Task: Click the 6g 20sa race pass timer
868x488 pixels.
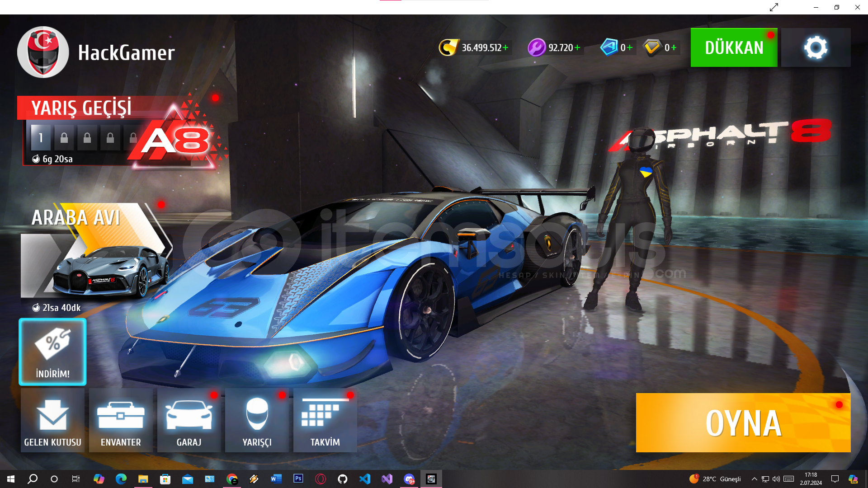Action: pyautogui.click(x=52, y=159)
